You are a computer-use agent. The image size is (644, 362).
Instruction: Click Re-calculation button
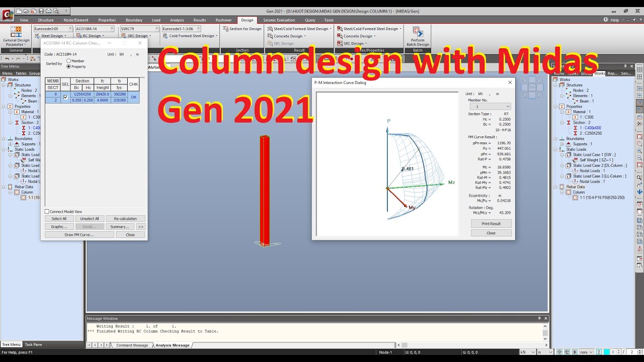[125, 219]
